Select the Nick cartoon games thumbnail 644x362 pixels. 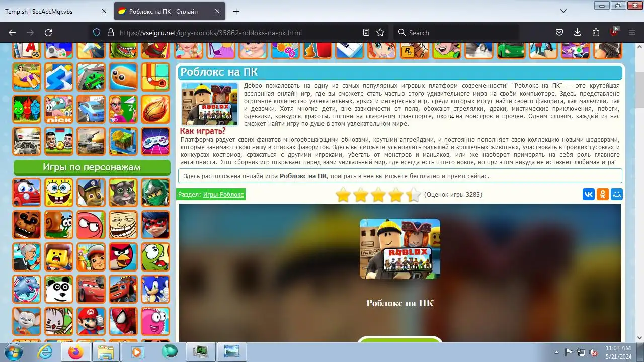pos(59,109)
